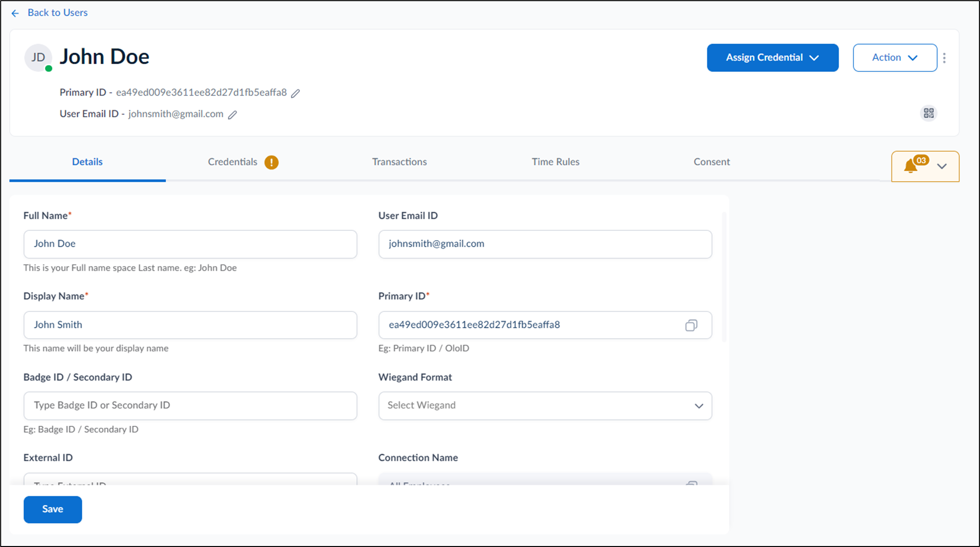Open the Consent tab
The width and height of the screenshot is (980, 547).
point(712,162)
